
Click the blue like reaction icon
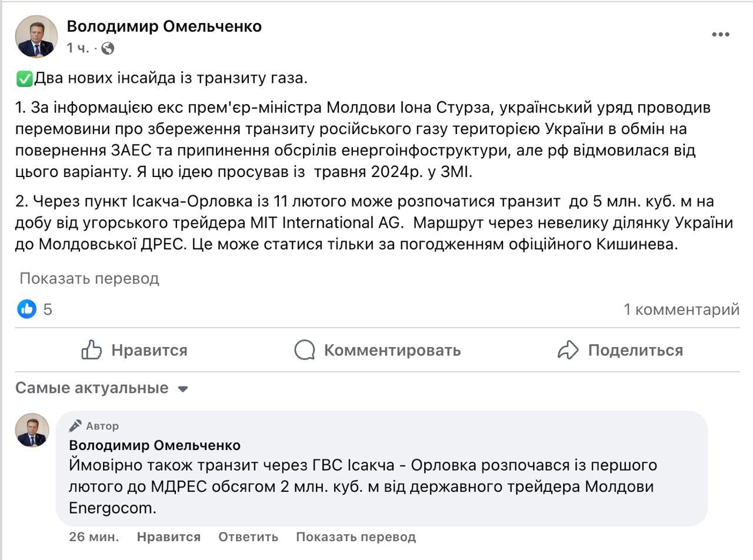[x=26, y=309]
